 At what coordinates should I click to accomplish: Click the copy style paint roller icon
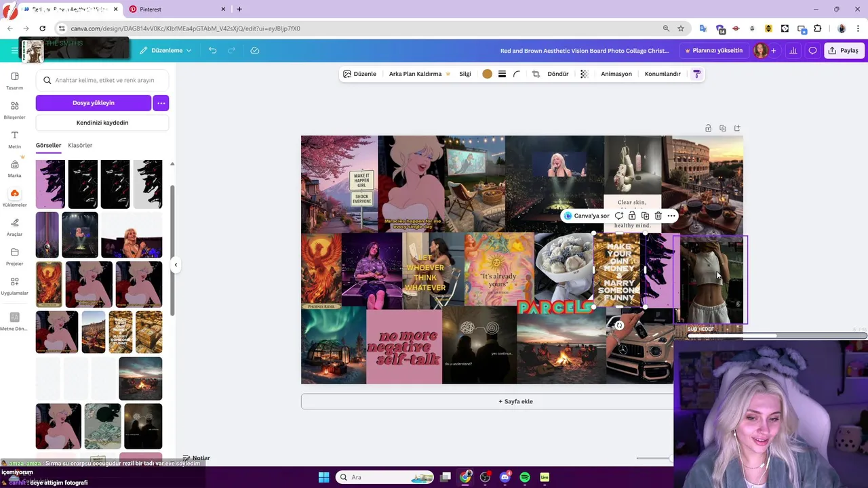pos(696,74)
